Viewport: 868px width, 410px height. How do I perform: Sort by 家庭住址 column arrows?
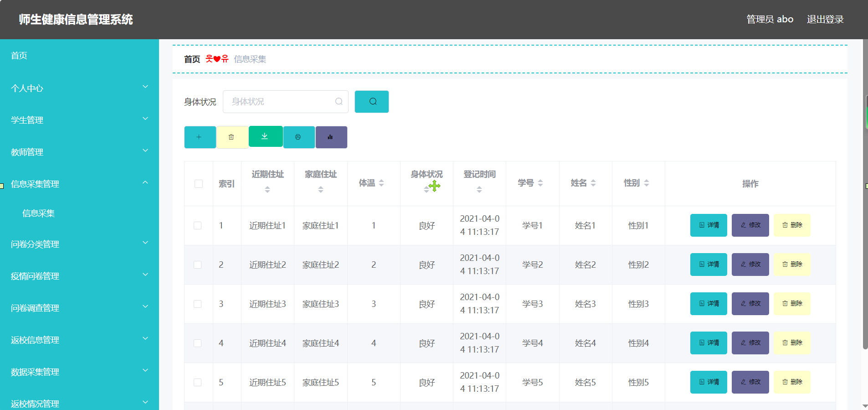point(321,189)
